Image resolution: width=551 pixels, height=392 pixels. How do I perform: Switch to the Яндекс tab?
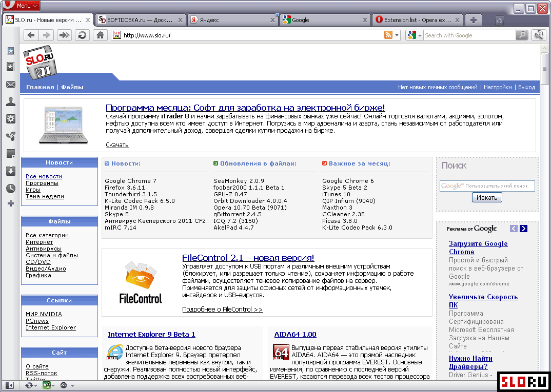(232, 20)
